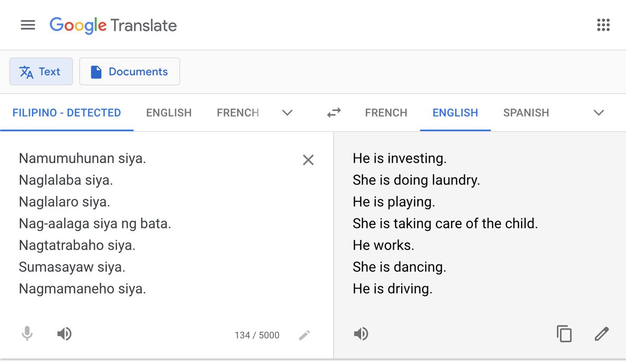Click the line 'Nagmamaneho siya.'
The image size is (626, 364).
coord(82,288)
